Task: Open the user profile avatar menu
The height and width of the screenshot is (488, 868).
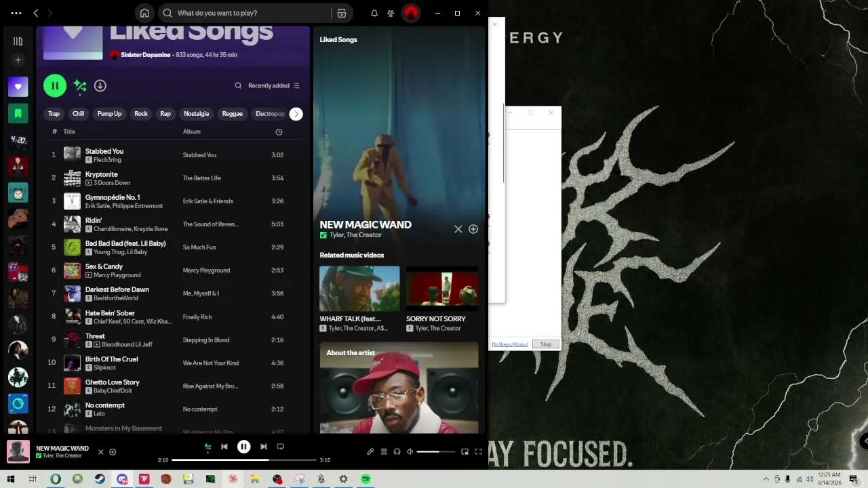Action: (411, 13)
